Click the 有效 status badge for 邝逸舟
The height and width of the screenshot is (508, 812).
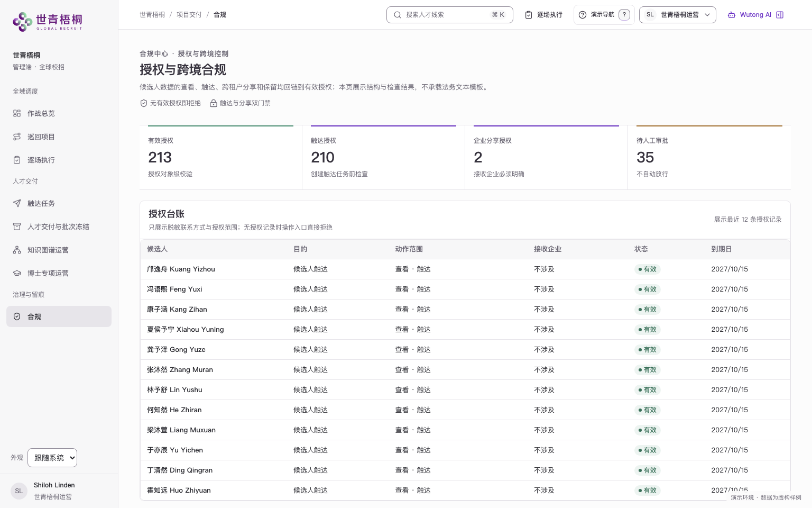click(x=648, y=269)
